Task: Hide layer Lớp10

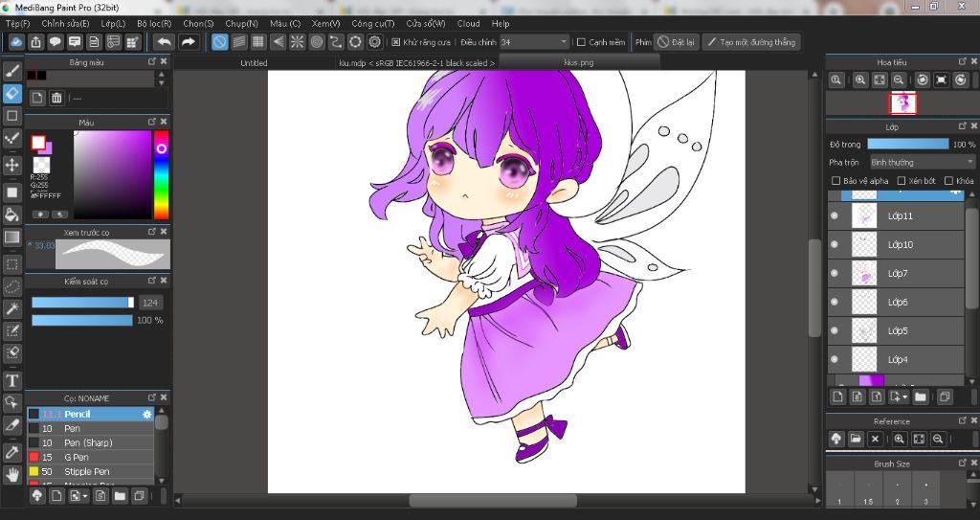Action: 835,244
